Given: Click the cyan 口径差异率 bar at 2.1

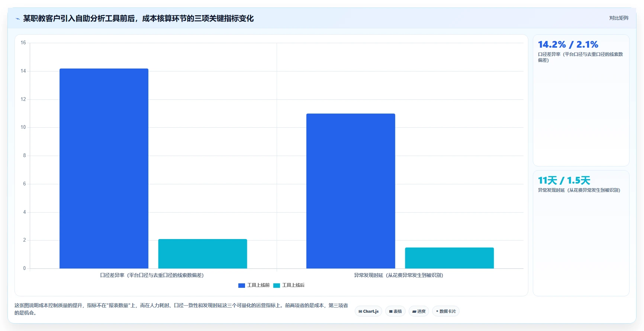Looking at the screenshot, I should pyautogui.click(x=203, y=254).
